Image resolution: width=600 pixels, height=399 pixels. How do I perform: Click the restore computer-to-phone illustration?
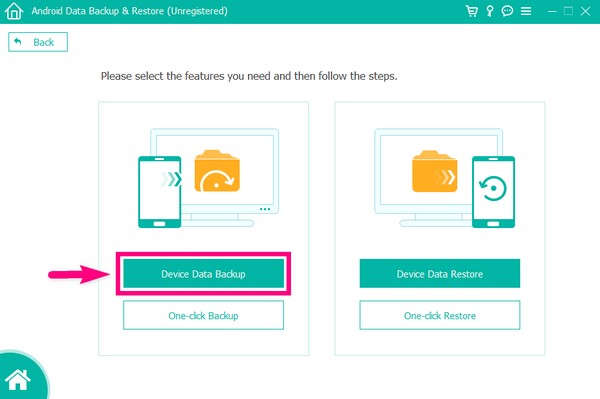[x=445, y=178]
